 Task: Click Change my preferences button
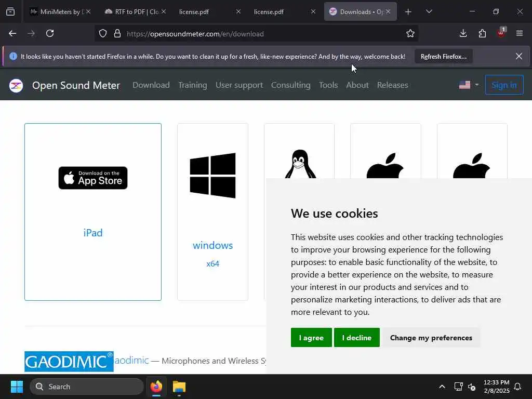click(x=431, y=338)
